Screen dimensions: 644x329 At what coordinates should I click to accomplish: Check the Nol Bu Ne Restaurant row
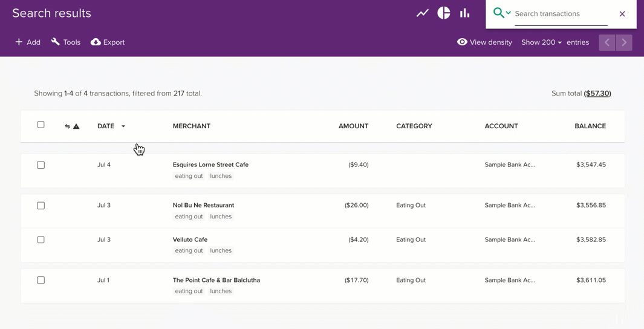click(x=41, y=206)
